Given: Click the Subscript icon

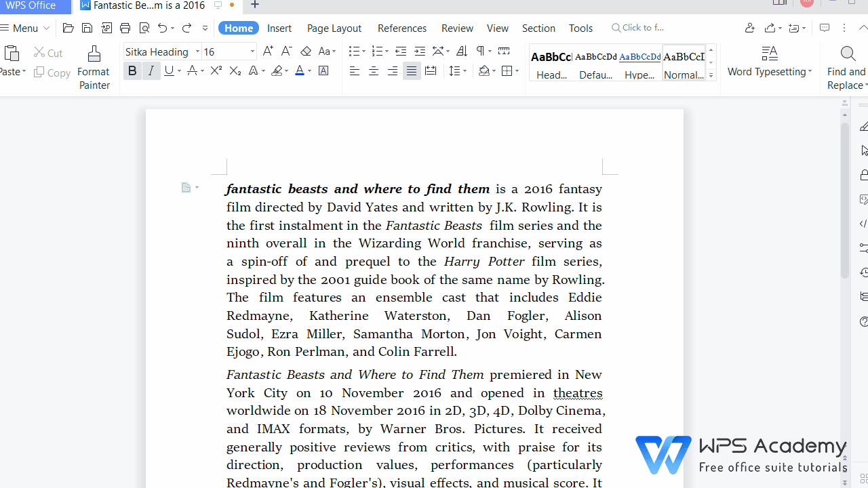Looking at the screenshot, I should click(x=235, y=70).
